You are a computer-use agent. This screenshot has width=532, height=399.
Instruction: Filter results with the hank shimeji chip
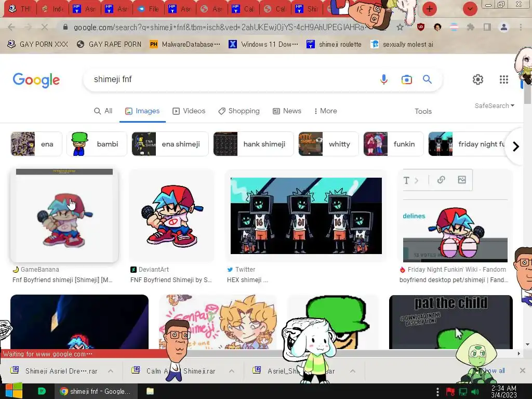tap(254, 144)
